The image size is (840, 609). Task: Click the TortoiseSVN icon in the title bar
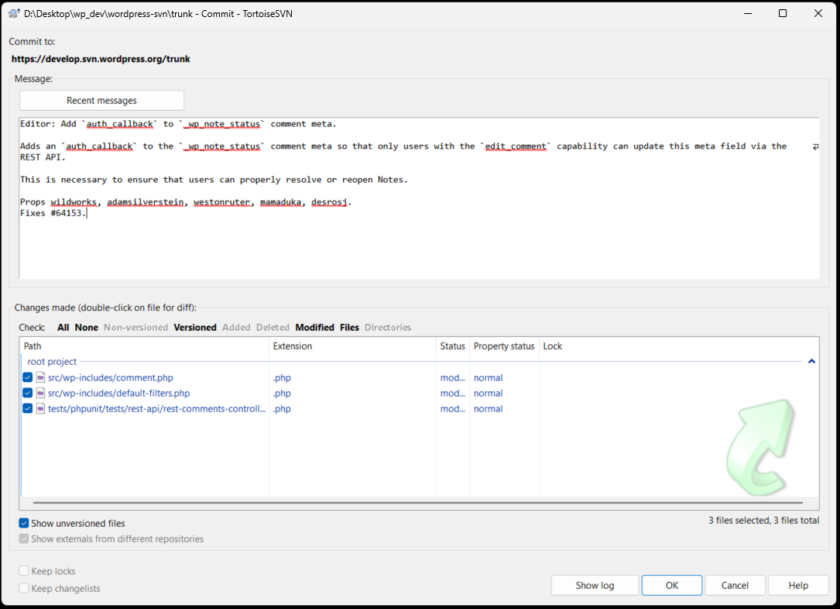(14, 13)
